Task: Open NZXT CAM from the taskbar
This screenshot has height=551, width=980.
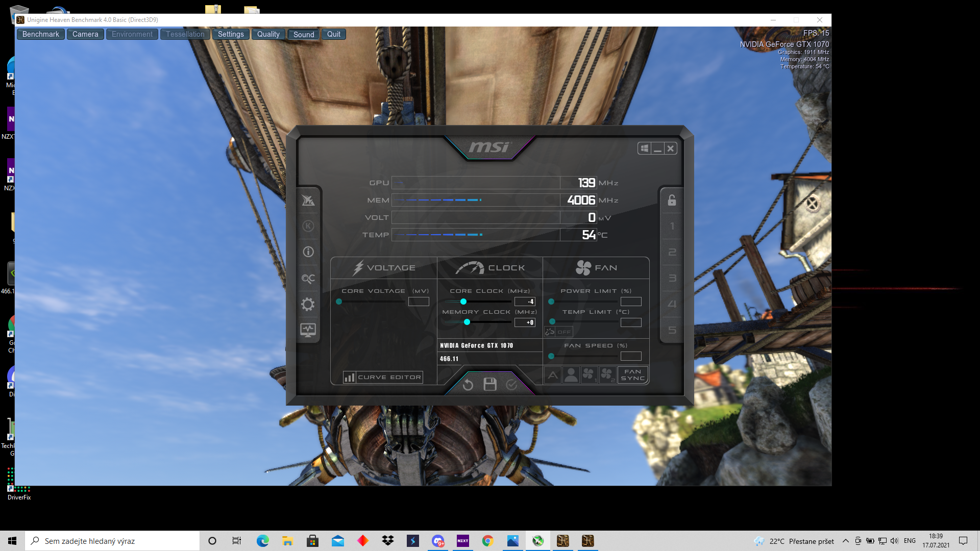Action: 462,541
